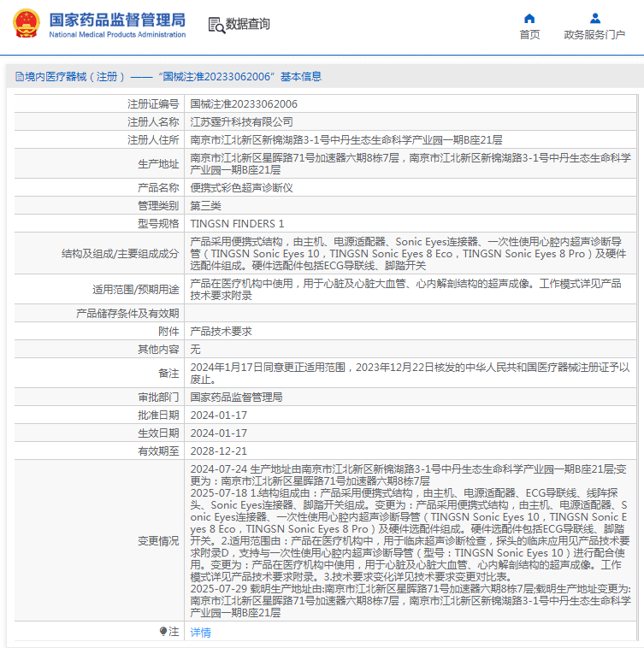Go to 首页 link text

[x=529, y=35]
